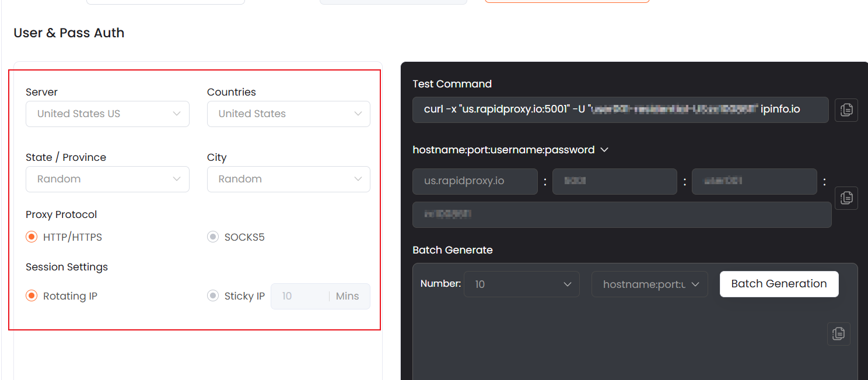This screenshot has width=868, height=380.
Task: Open the batch Number dropdown
Action: 521,284
